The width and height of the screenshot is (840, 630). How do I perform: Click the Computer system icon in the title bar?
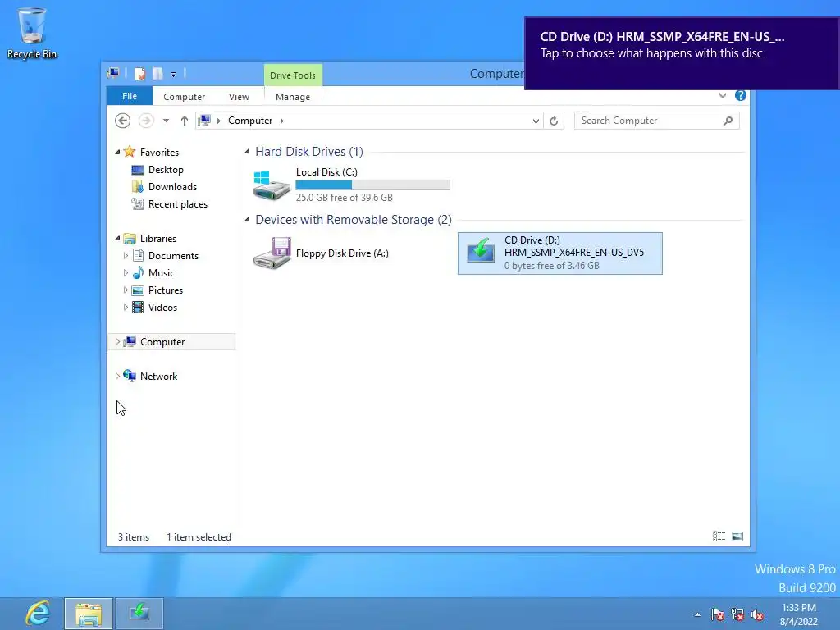click(113, 73)
